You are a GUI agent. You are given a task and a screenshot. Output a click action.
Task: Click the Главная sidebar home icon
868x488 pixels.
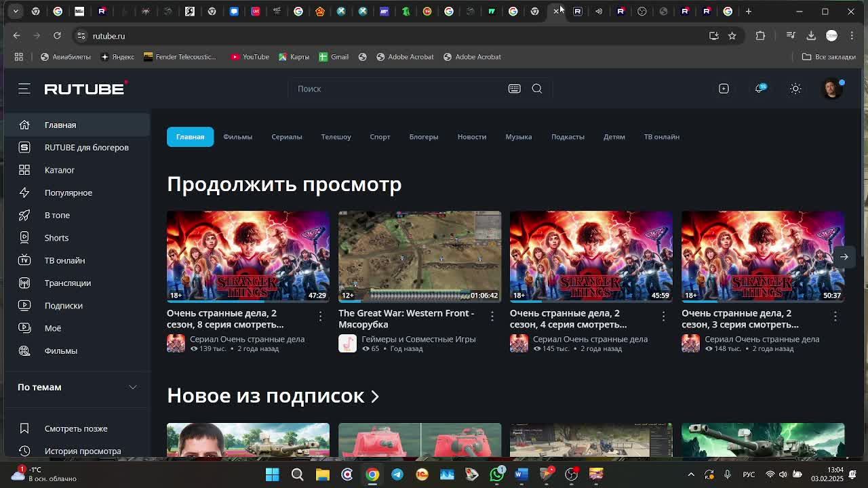pyautogui.click(x=24, y=125)
